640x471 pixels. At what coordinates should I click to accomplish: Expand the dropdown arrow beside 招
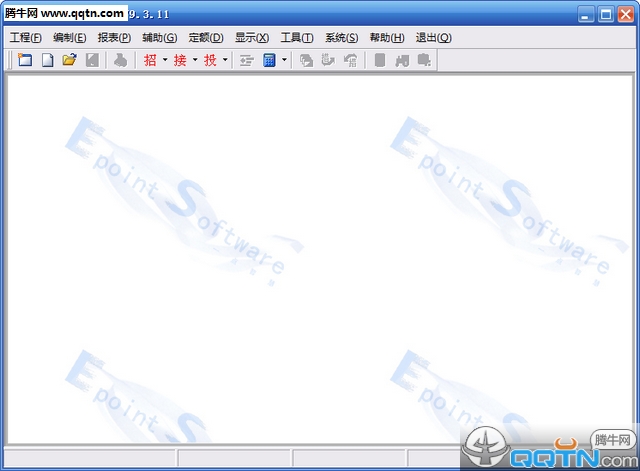165,60
